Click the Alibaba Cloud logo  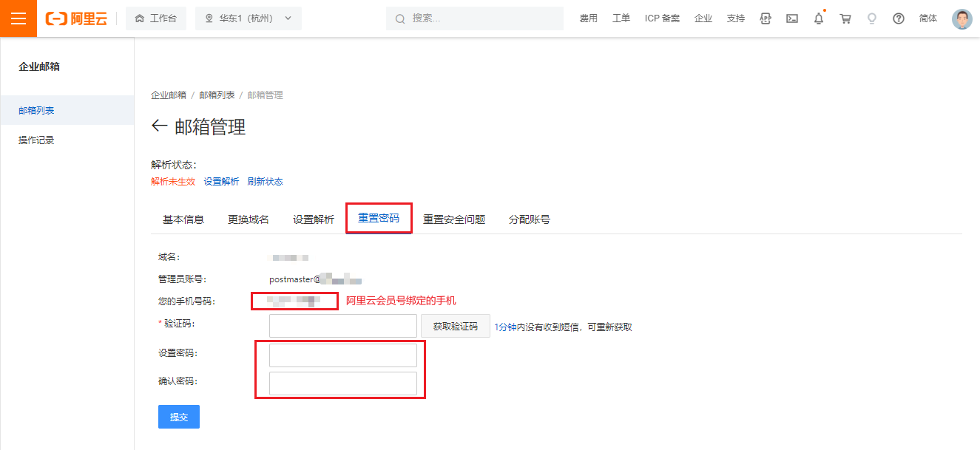[76, 18]
